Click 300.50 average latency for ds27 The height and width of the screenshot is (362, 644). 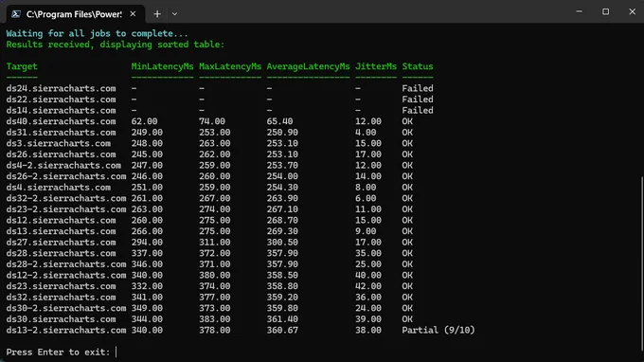(x=282, y=243)
